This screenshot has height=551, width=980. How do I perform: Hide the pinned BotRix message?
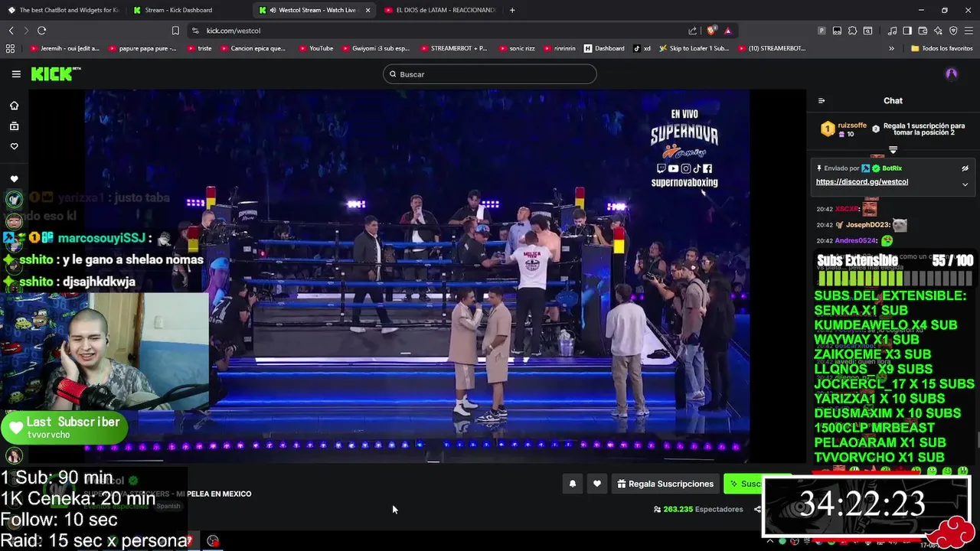965,168
